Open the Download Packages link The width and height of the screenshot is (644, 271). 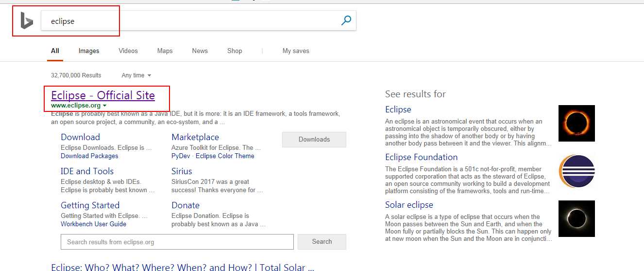click(x=89, y=156)
